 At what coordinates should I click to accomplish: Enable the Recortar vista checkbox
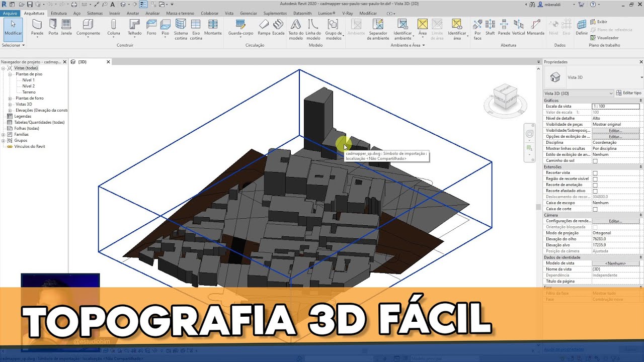point(595,173)
